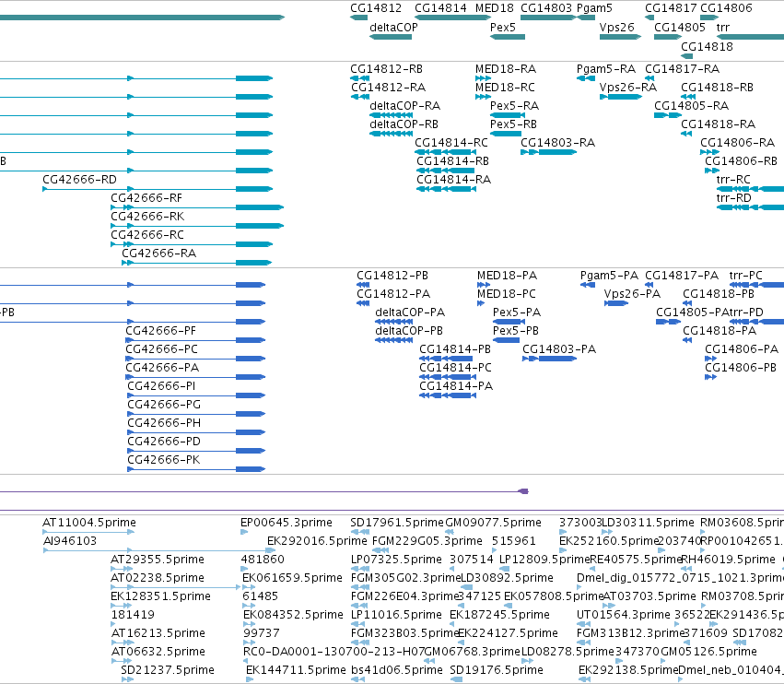Screen dimensions: 784x684
Task: Select EST SD17961.5prime label
Action: (397, 523)
